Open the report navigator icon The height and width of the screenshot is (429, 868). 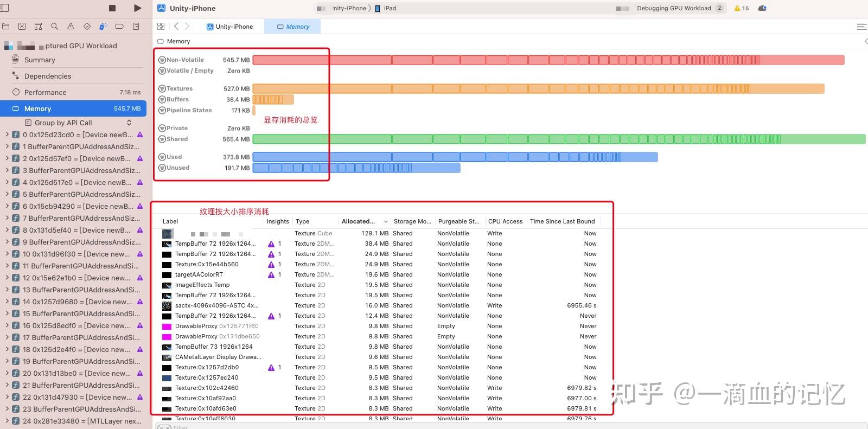coord(136,26)
